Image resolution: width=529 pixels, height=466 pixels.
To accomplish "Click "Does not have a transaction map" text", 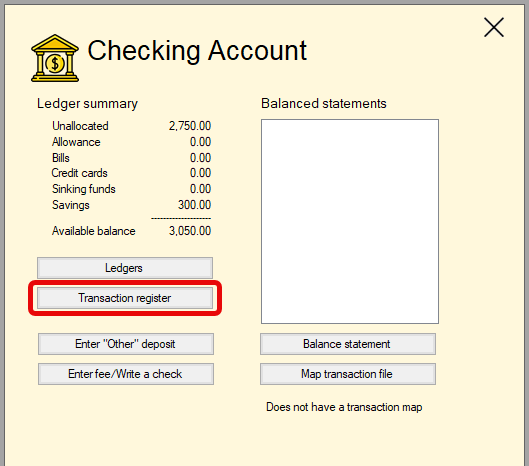I will click(x=344, y=407).
